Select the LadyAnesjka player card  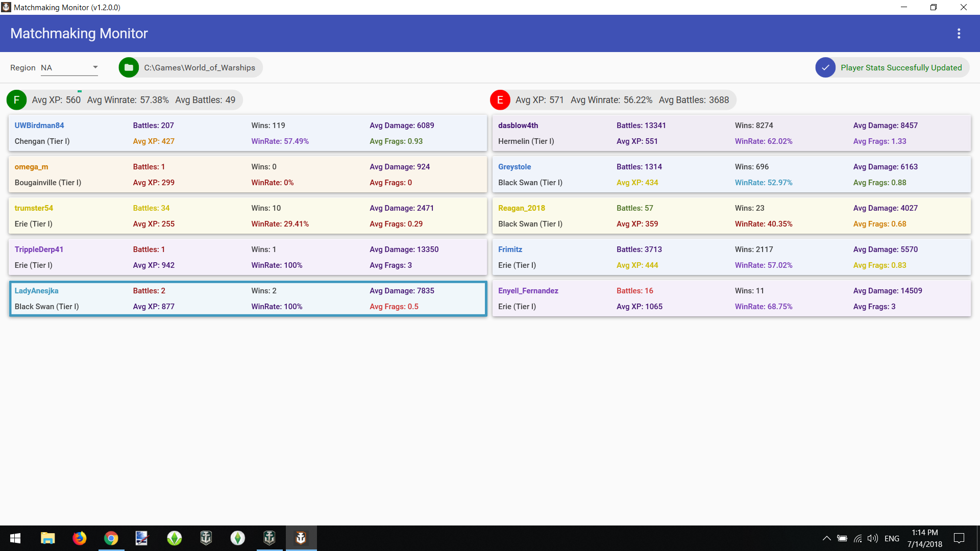click(248, 298)
